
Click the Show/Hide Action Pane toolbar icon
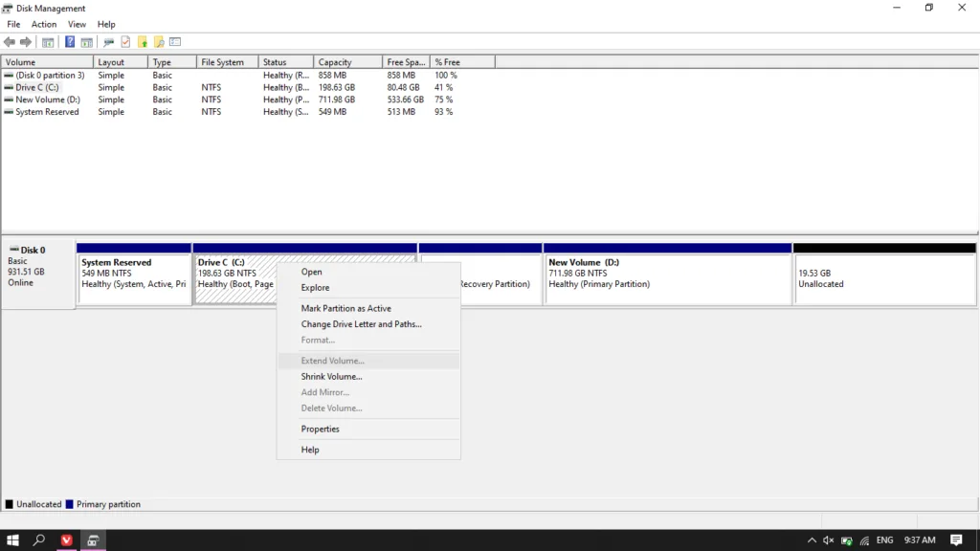pos(87,42)
